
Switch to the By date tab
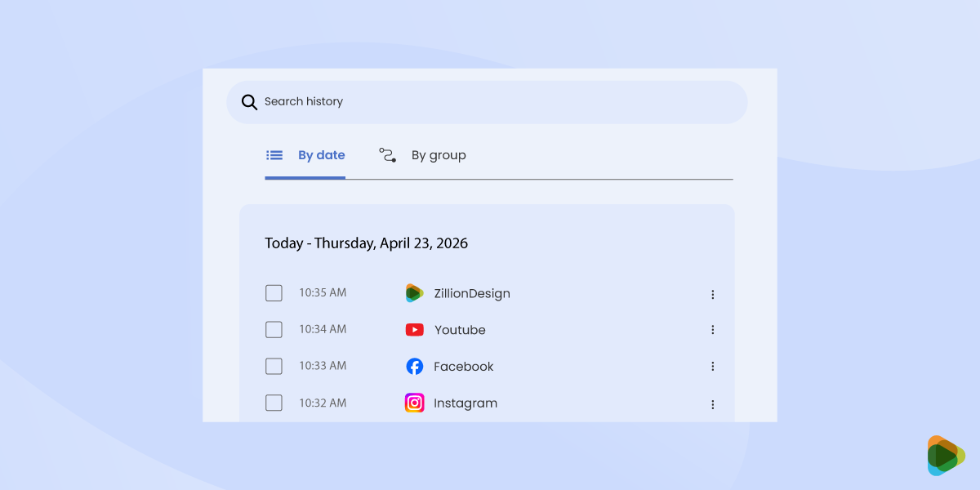point(321,154)
